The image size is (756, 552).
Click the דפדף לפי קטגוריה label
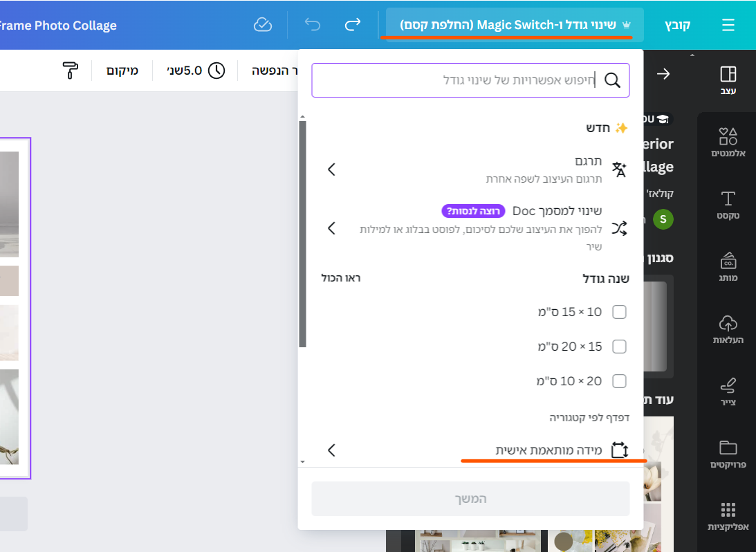(x=589, y=418)
